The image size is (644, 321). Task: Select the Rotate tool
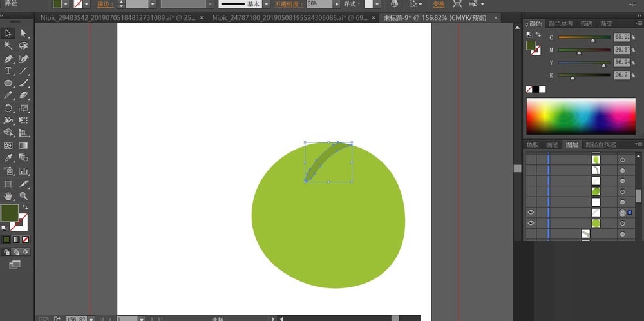8,108
